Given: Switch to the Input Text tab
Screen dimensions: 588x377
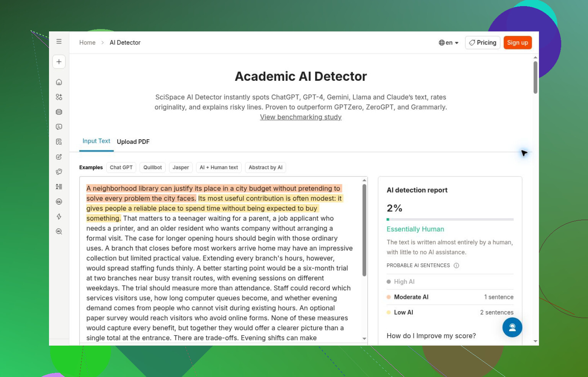Looking at the screenshot, I should pos(96,141).
